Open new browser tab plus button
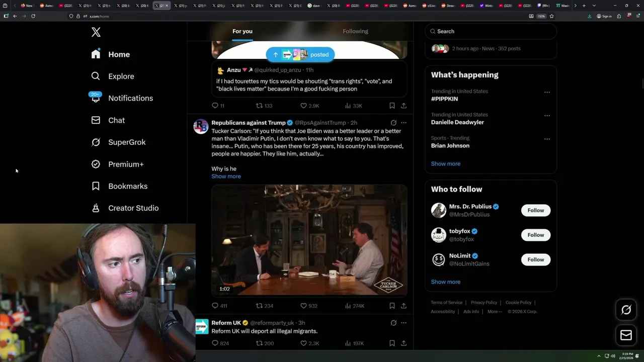Screen dimensions: 644x362 584,6
